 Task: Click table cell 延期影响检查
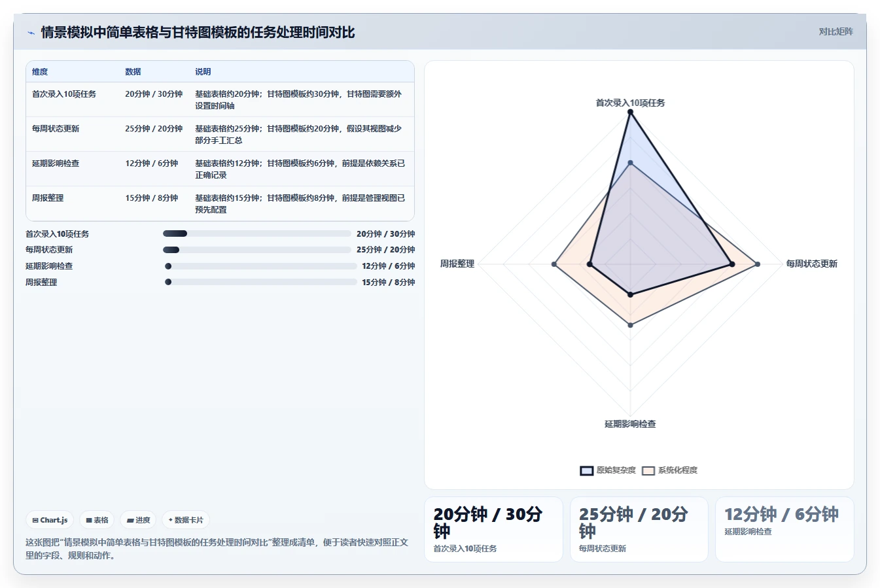[56, 164]
